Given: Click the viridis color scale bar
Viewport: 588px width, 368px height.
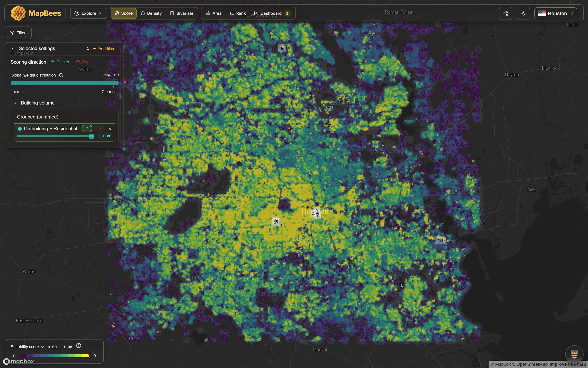Looking at the screenshot, I should coord(54,356).
